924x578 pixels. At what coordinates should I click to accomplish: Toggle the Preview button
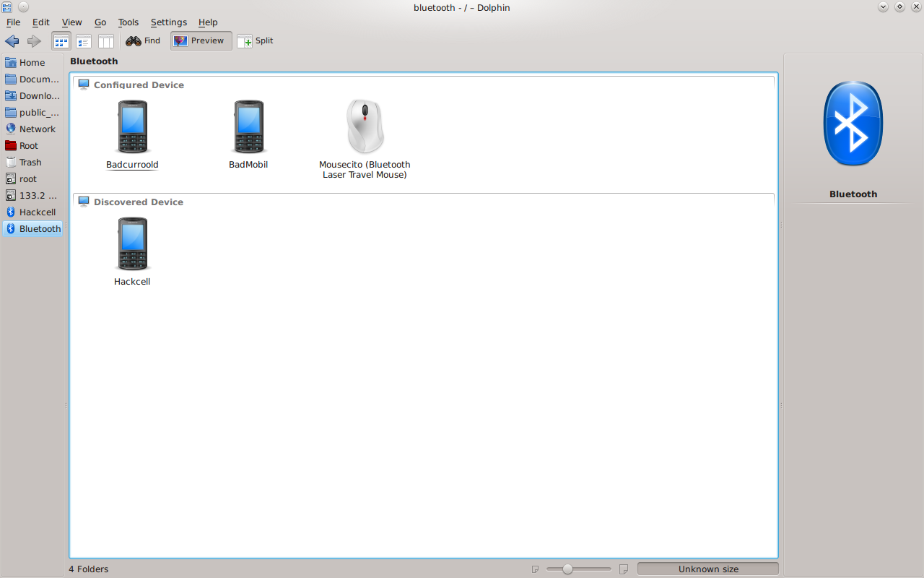pos(201,41)
